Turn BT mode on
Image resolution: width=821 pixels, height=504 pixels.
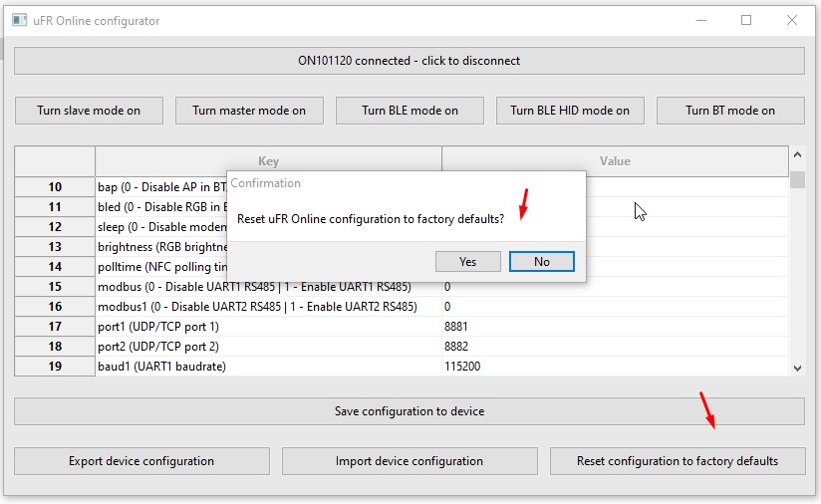click(730, 111)
